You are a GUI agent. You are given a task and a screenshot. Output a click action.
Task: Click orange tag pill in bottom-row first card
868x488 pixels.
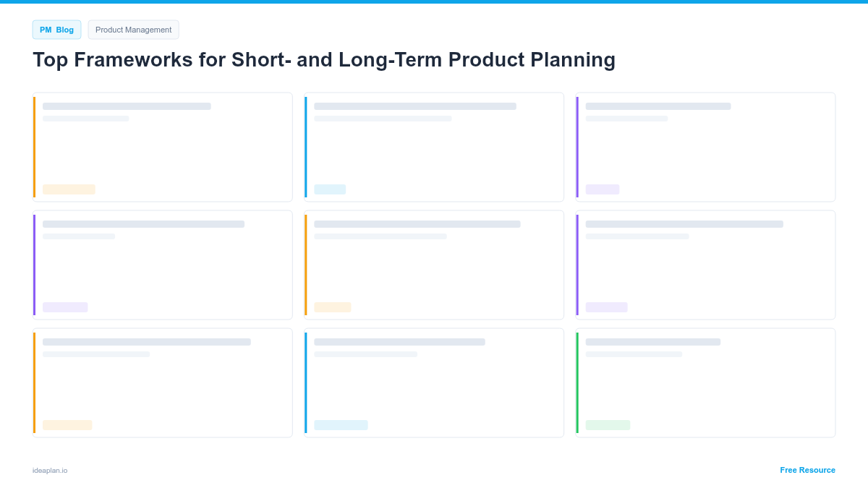point(67,425)
